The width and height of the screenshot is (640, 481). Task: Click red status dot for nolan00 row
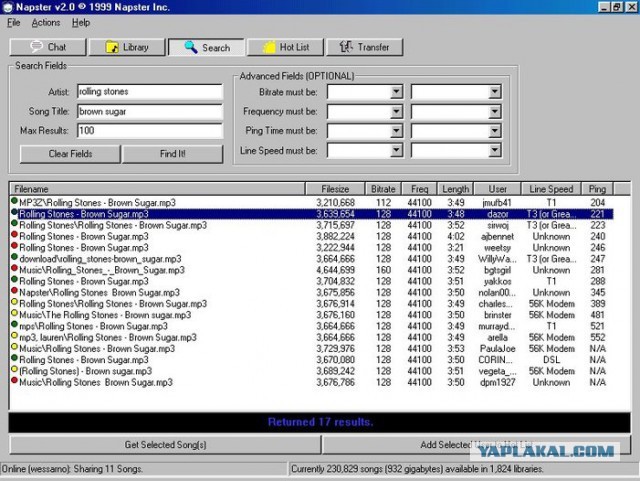click(x=14, y=291)
